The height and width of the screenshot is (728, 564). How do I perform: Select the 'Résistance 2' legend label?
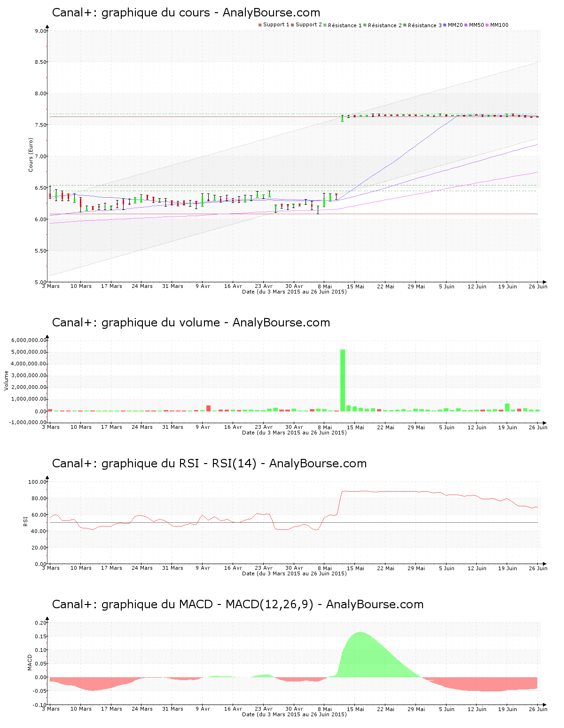385,25
